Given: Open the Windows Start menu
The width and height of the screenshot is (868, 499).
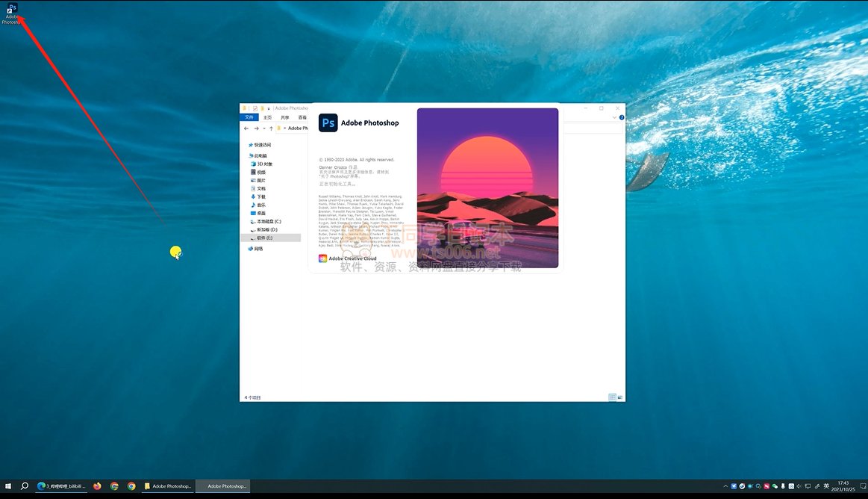Looking at the screenshot, I should coord(7,486).
